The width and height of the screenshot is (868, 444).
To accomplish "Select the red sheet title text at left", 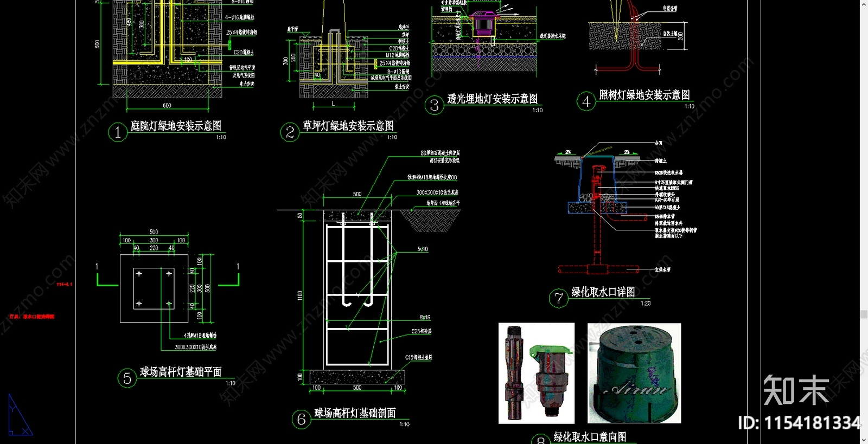I will pyautogui.click(x=32, y=317).
